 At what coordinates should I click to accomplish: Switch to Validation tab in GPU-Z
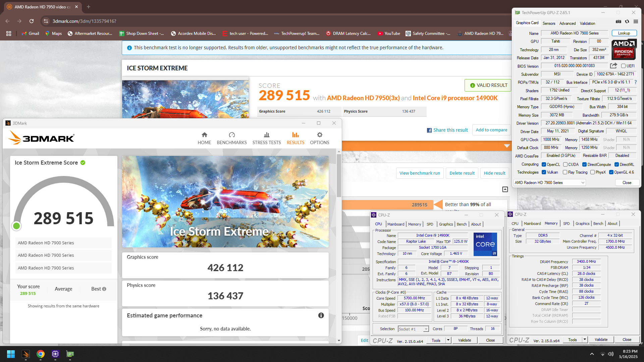click(588, 23)
